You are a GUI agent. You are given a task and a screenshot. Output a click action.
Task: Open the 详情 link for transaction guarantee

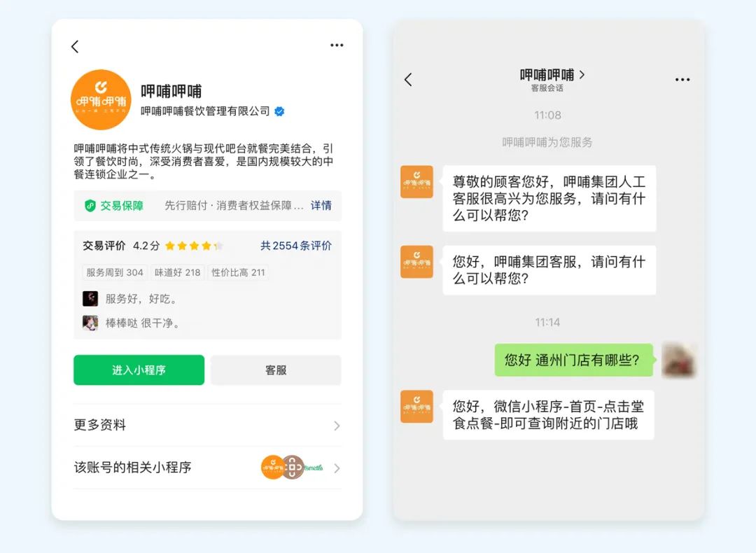[x=321, y=206]
